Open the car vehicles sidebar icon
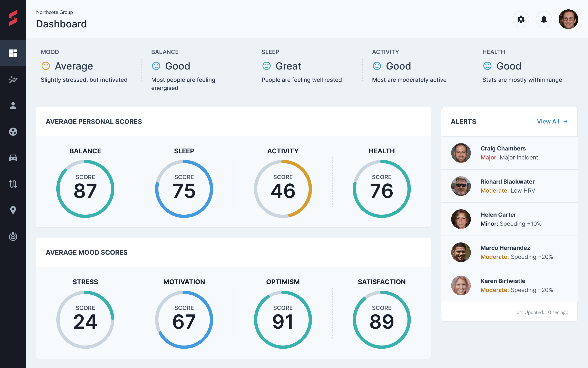Image resolution: width=588 pixels, height=368 pixels. point(13,158)
